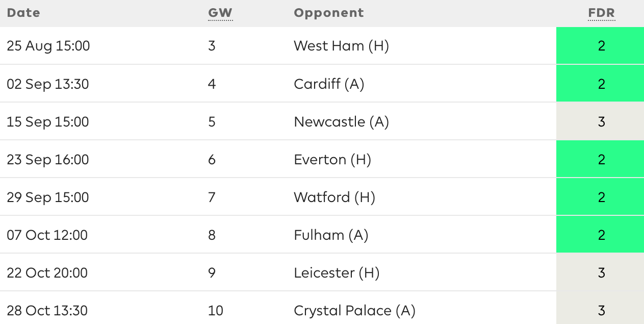Click the FDR column header

pos(602,13)
